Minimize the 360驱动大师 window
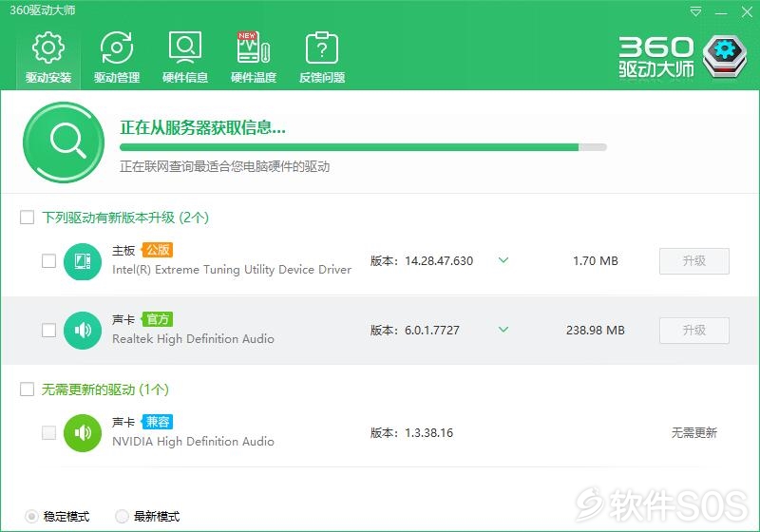 721,12
